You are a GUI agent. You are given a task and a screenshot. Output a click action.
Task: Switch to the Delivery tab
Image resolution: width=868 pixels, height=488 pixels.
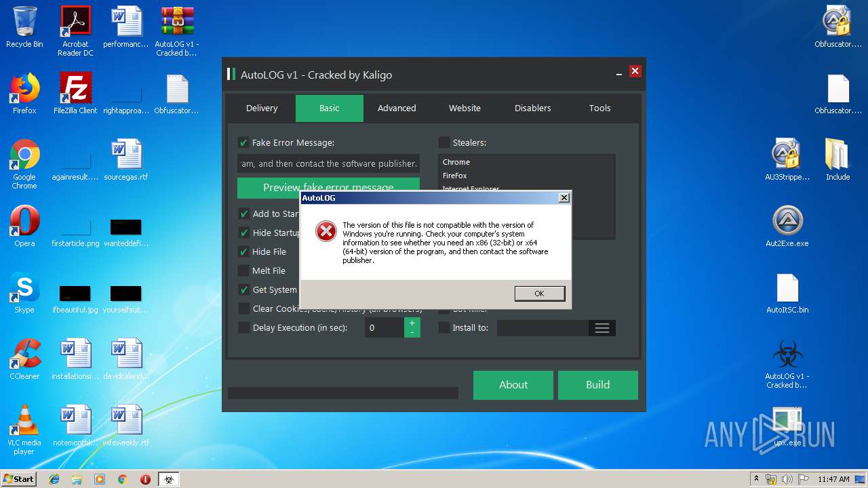[x=262, y=108]
